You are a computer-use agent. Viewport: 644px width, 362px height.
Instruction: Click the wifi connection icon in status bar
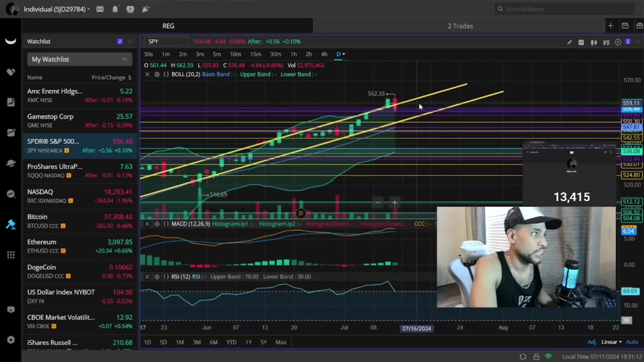[548, 356]
